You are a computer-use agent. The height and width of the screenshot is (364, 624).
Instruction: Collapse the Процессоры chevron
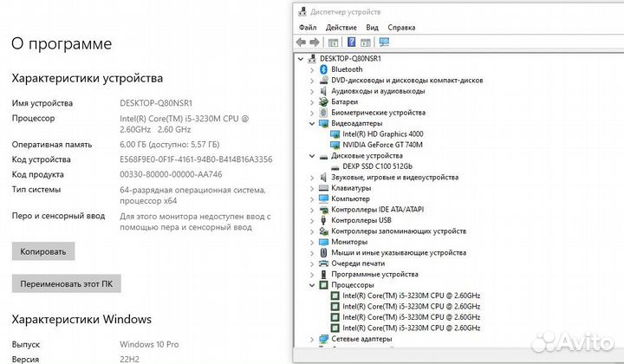(312, 285)
